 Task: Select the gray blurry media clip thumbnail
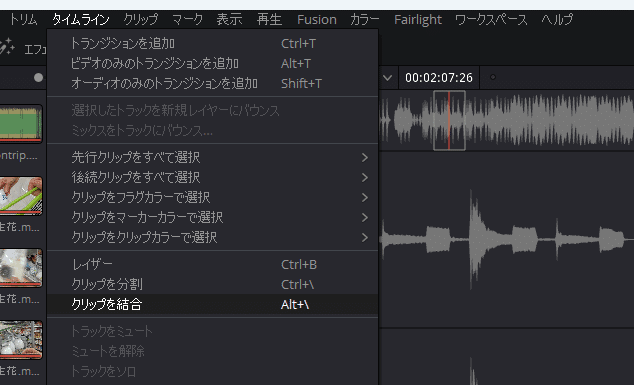click(21, 268)
